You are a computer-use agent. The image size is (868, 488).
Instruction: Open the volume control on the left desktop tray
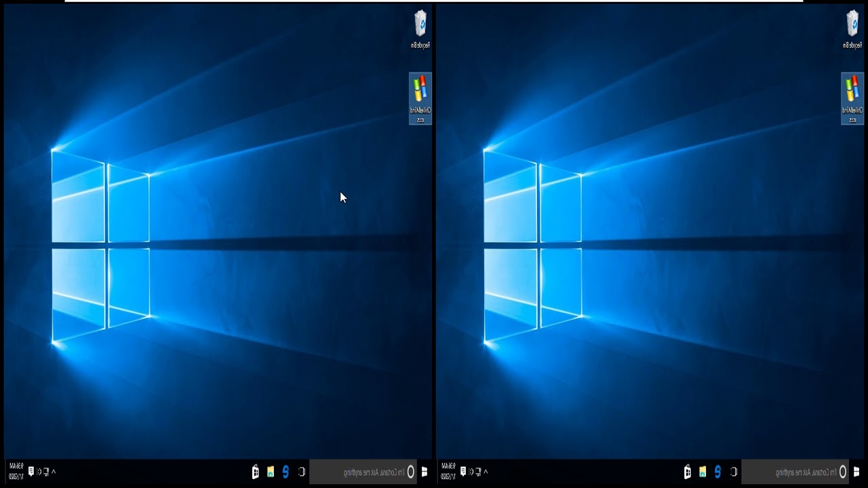39,472
